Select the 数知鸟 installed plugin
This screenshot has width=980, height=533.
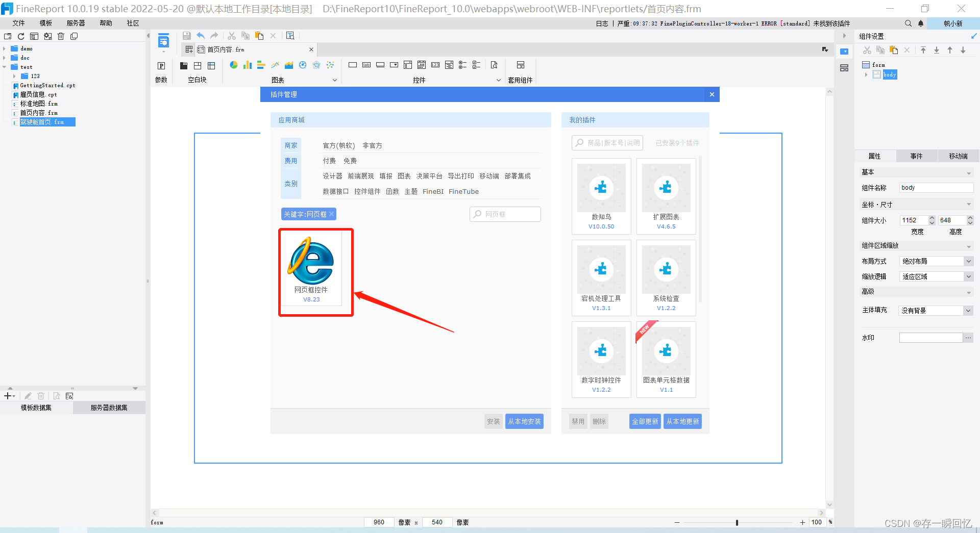[601, 196]
